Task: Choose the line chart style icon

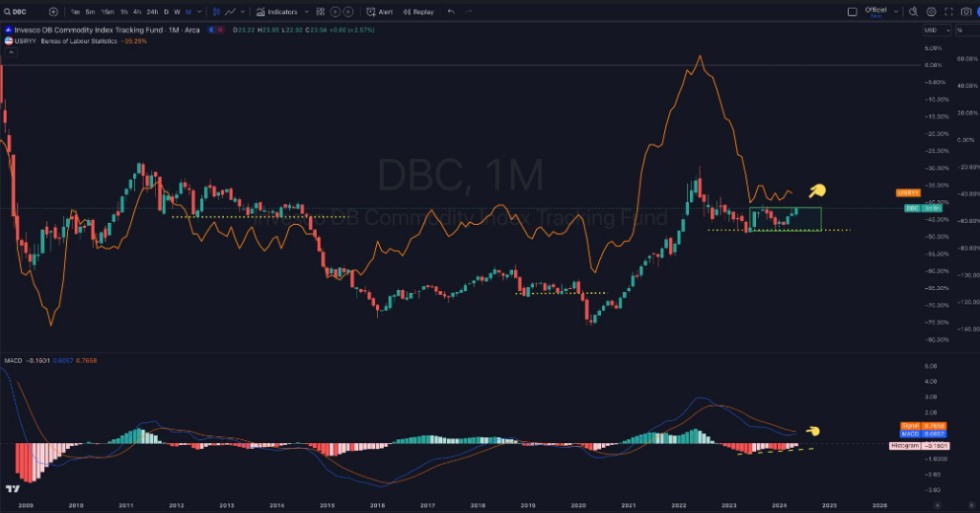Action: [231, 11]
